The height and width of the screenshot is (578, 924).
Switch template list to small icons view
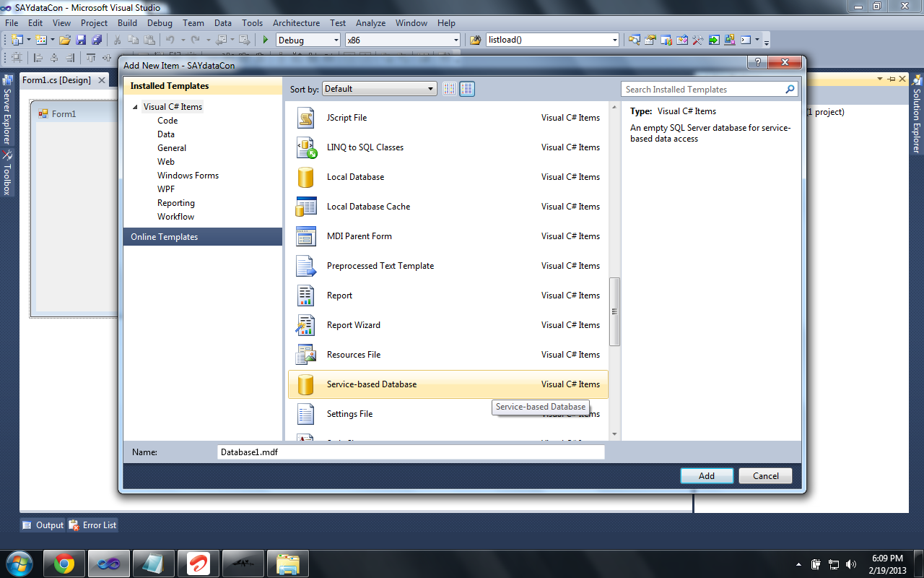[x=450, y=89]
